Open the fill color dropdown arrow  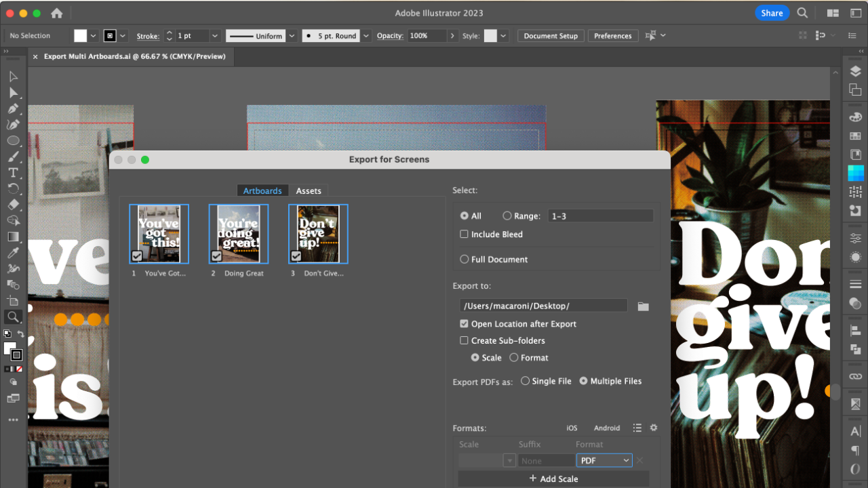(93, 36)
